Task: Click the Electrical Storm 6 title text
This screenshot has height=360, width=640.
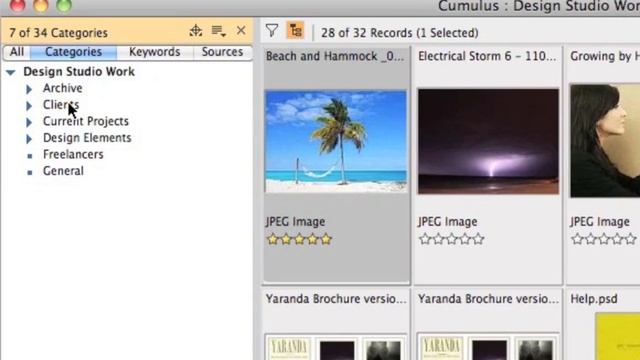Action: point(487,56)
